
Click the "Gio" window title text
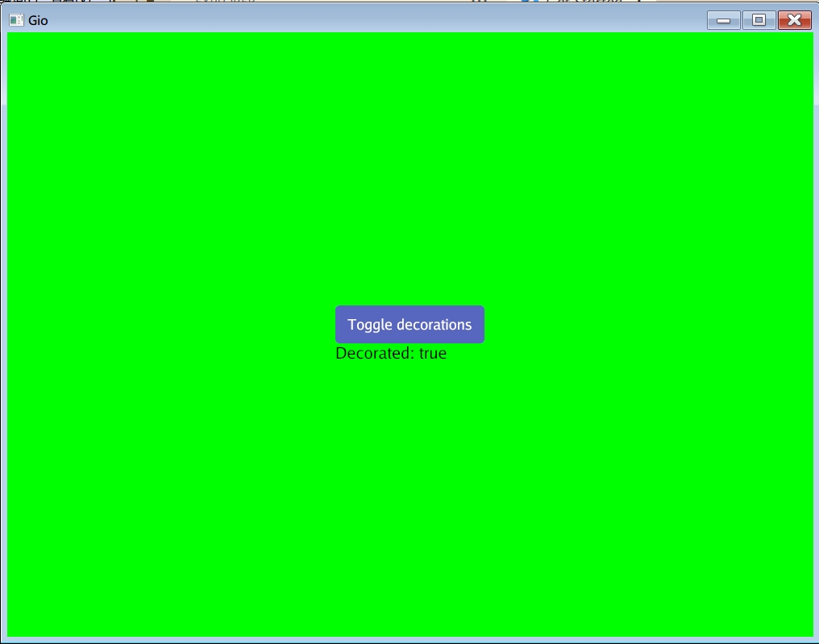click(x=38, y=21)
